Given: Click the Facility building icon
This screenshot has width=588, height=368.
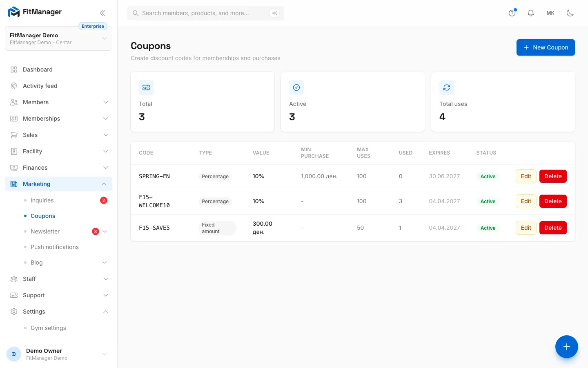Looking at the screenshot, I should [x=14, y=151].
